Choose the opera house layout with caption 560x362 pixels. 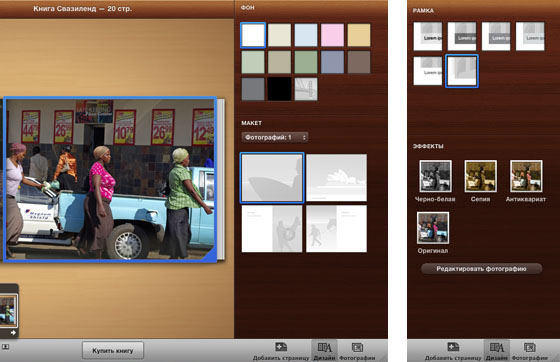[x=336, y=178]
